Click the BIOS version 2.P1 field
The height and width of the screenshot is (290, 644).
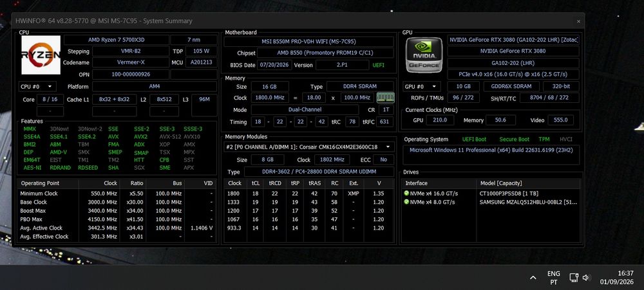point(342,65)
